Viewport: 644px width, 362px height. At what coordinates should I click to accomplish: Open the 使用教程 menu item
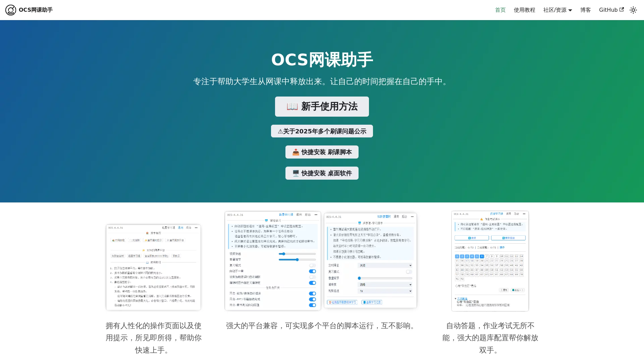524,10
